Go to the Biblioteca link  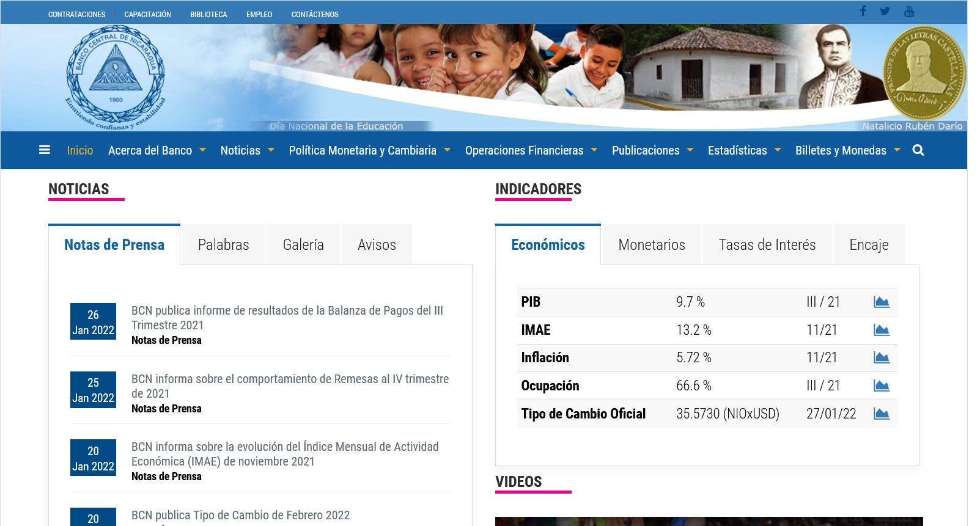(208, 14)
